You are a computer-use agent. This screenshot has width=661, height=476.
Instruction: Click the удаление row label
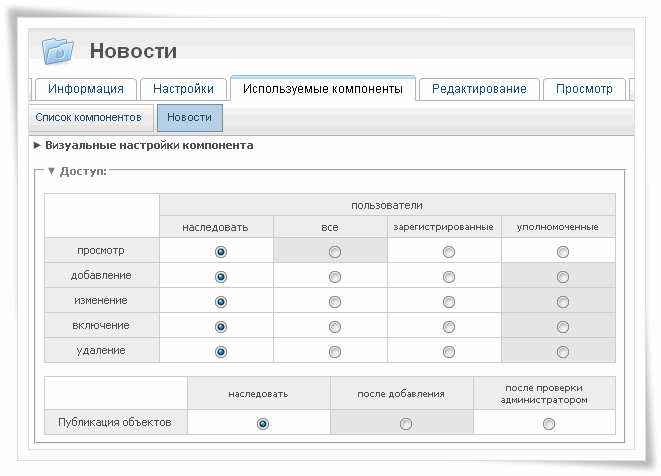[101, 350]
